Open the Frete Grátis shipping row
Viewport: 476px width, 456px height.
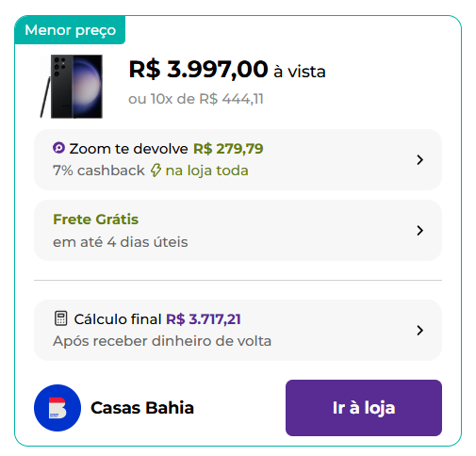pos(238,230)
